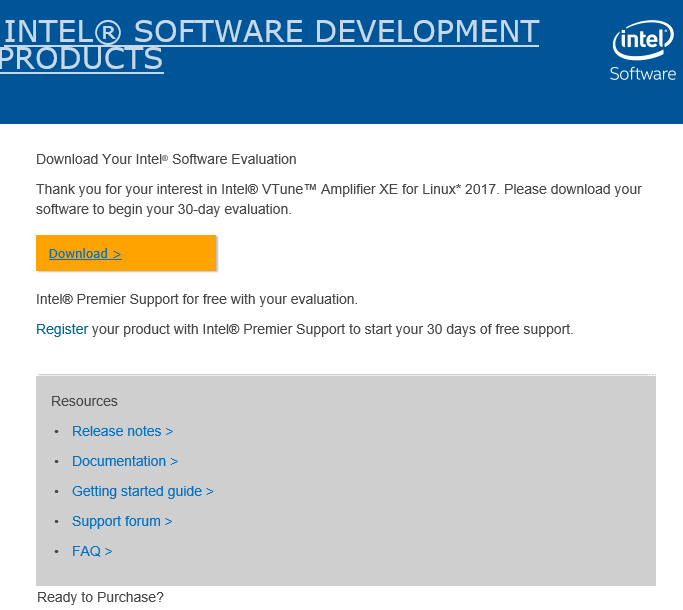Click the Intel Software logo
Image resolution: width=683 pixels, height=610 pixels.
point(643,53)
